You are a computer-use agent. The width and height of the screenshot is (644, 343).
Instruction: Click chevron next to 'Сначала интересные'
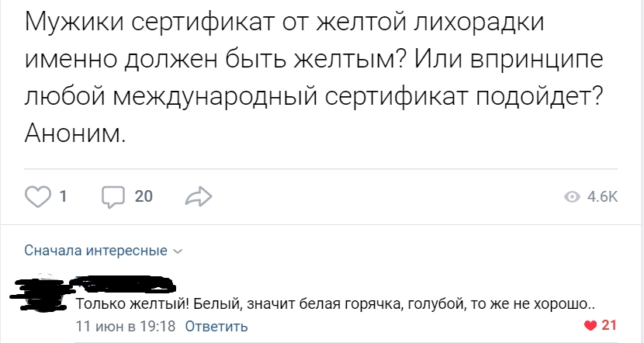click(x=178, y=251)
